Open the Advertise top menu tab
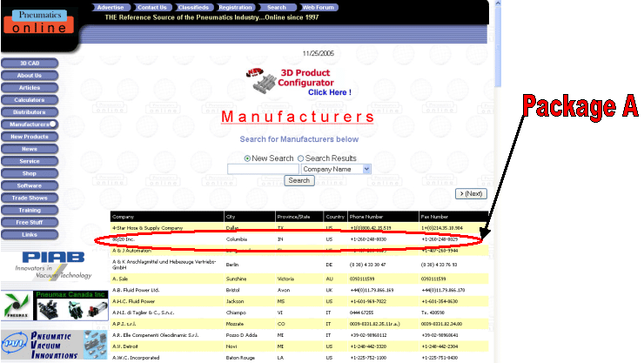The image size is (644, 363). point(111,7)
